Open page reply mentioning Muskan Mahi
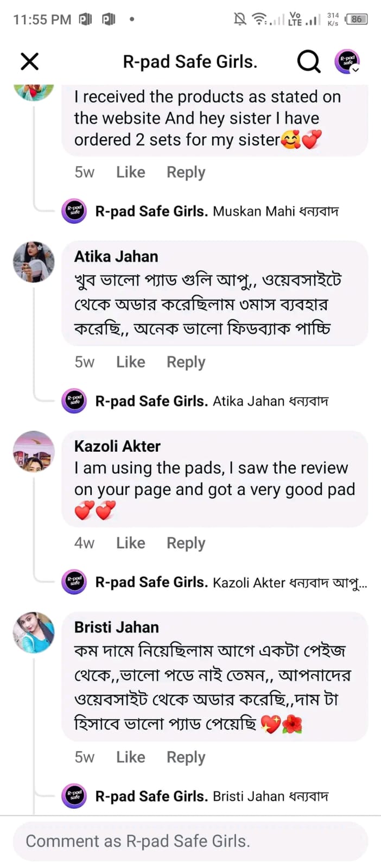The width and height of the screenshot is (381, 868). coord(276,211)
